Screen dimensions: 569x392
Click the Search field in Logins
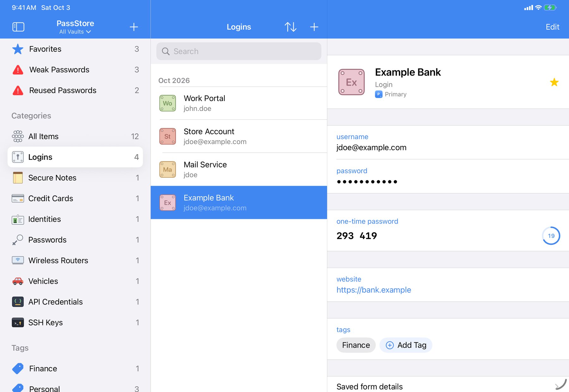coord(239,51)
